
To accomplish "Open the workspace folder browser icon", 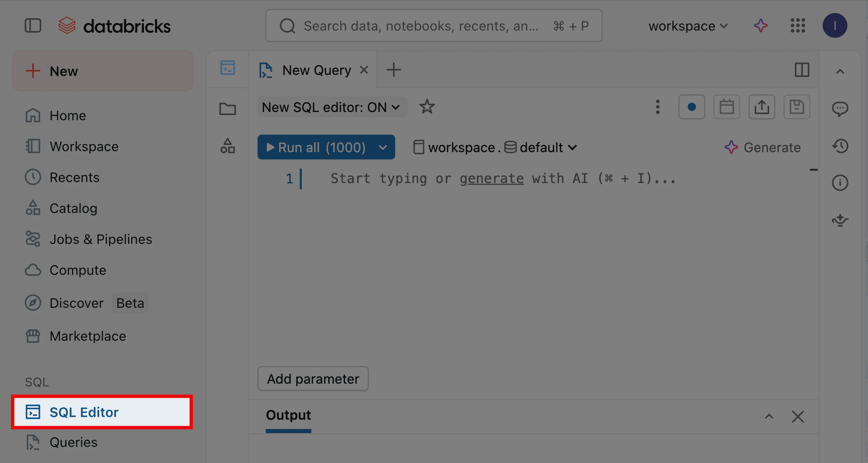I will [x=227, y=109].
